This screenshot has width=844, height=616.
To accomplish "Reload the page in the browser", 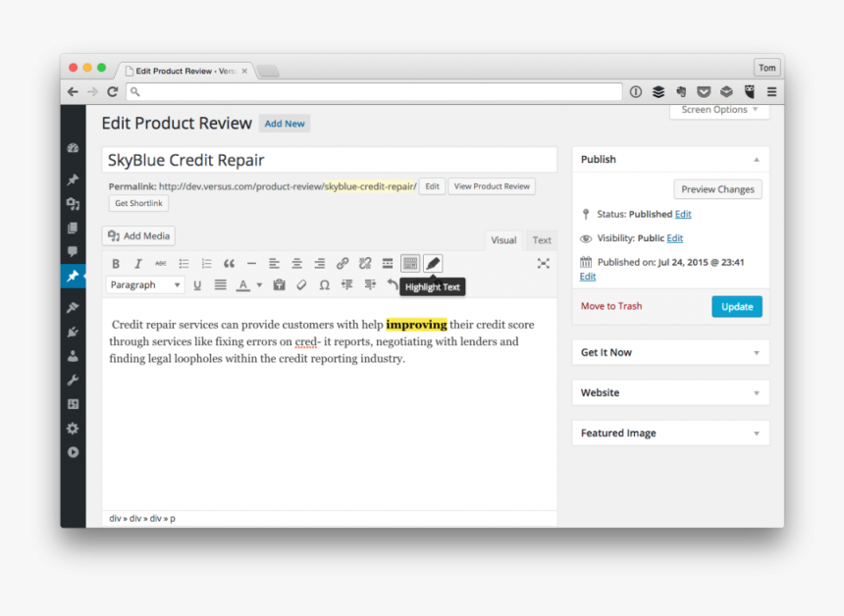I will click(113, 92).
